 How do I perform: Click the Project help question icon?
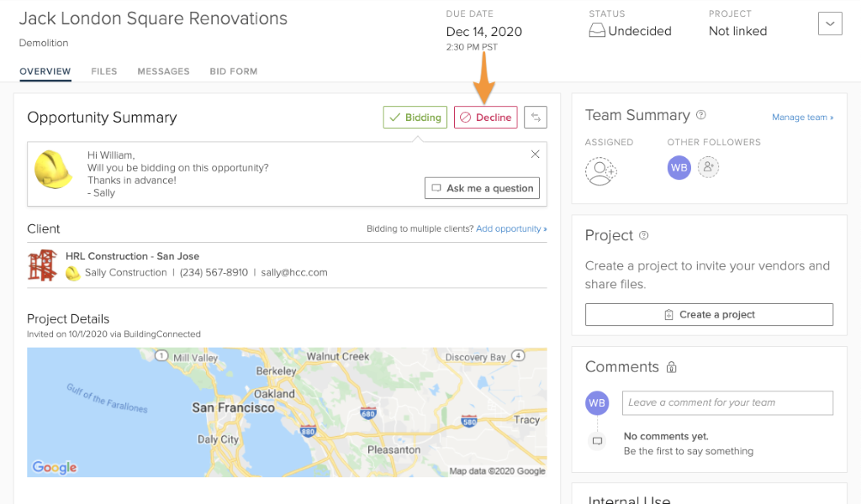tap(644, 236)
